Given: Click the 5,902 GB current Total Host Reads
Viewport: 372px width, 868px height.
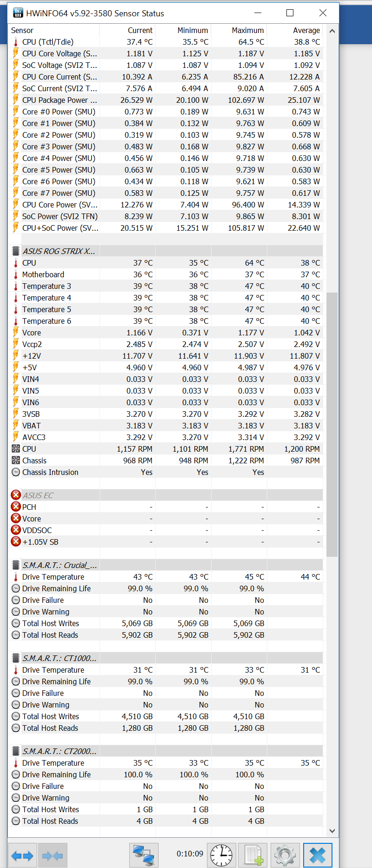Looking at the screenshot, I should coord(137,635).
